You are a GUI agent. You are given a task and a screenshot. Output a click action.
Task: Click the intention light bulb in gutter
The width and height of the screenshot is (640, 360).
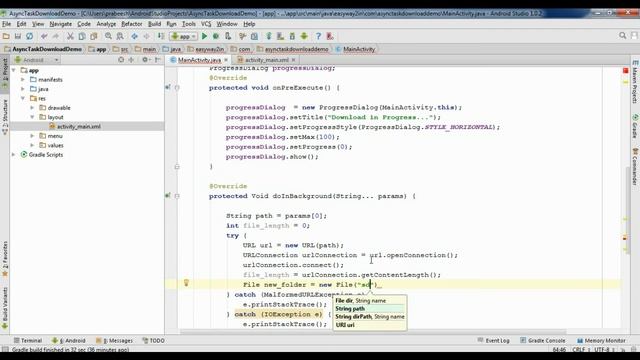click(186, 282)
